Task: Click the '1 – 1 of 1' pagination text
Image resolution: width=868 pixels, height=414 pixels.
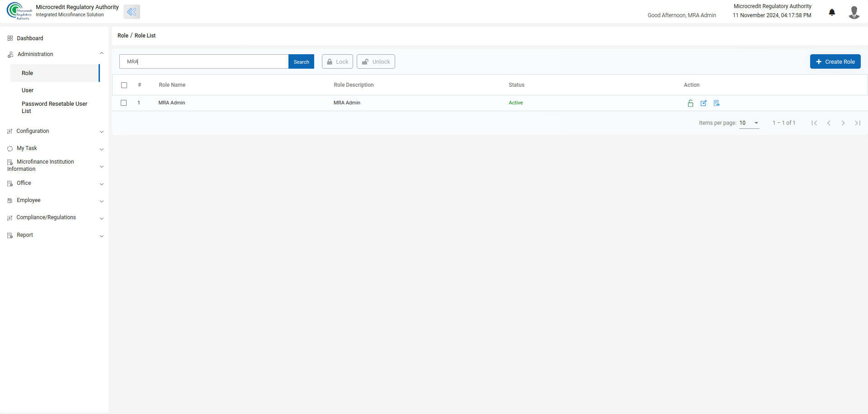Action: pyautogui.click(x=784, y=123)
